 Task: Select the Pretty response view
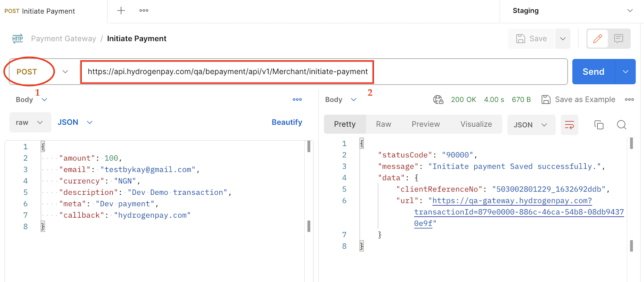[345, 124]
